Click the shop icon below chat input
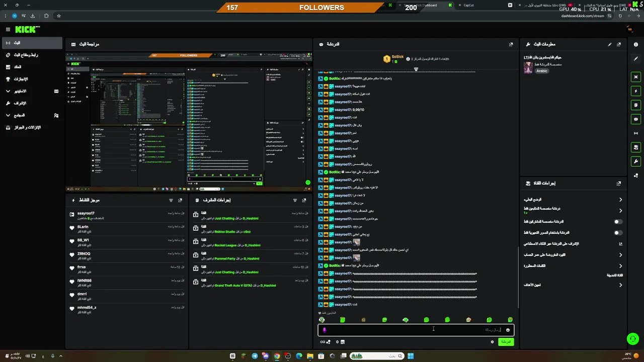The height and width of the screenshot is (362, 644). coord(343,342)
